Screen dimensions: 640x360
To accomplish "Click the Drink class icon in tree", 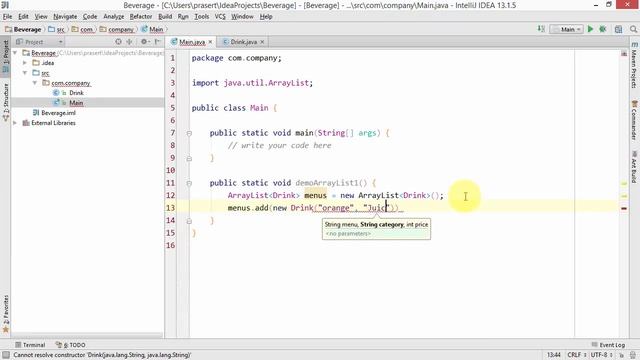I will coord(56,93).
